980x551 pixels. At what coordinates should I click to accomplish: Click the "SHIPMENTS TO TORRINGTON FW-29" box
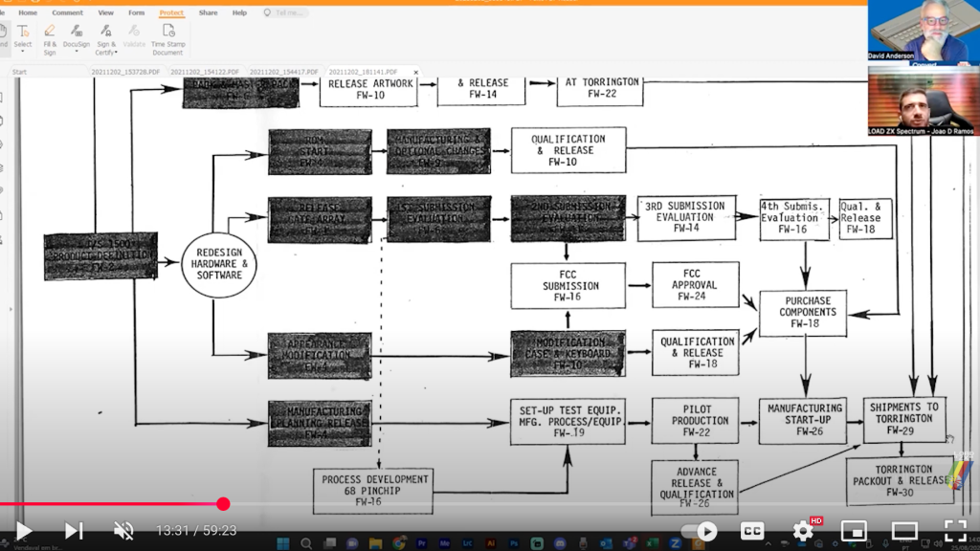point(904,419)
